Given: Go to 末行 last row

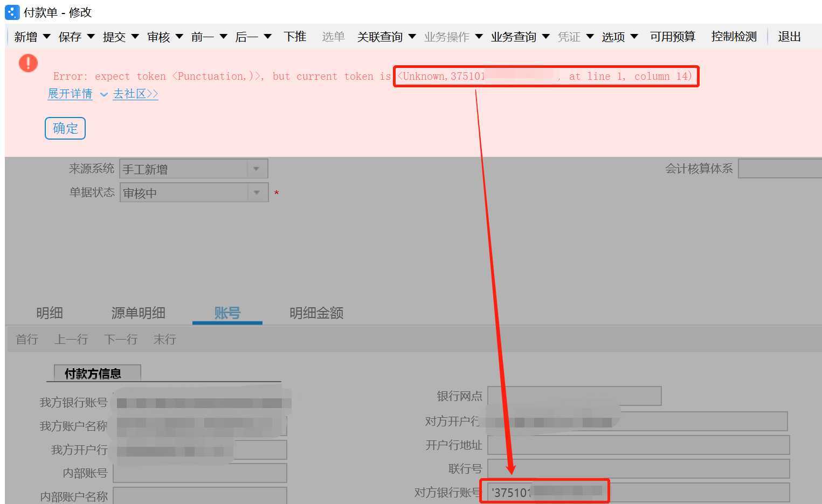Looking at the screenshot, I should click(165, 339).
